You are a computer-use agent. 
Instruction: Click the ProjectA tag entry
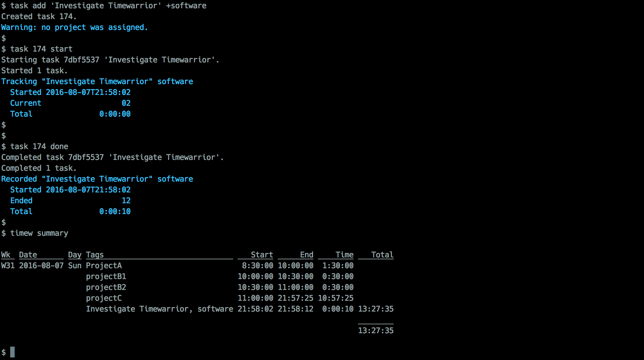click(x=104, y=266)
